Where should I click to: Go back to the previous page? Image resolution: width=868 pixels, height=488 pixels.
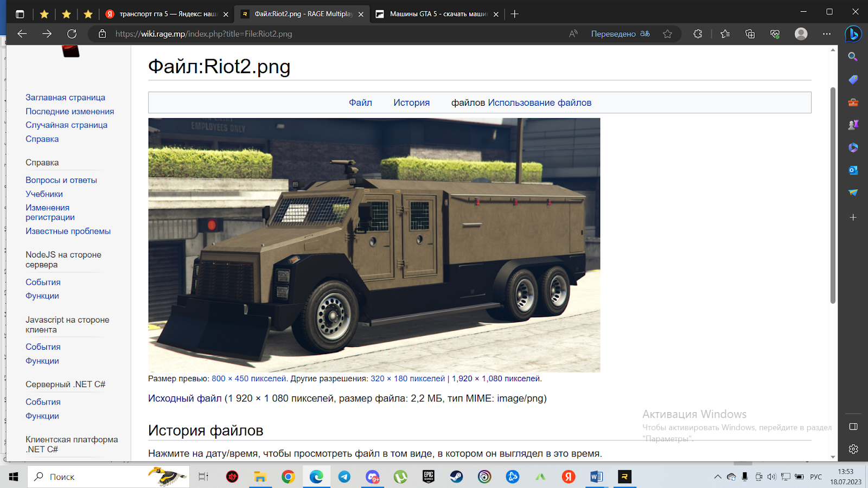[x=22, y=34]
